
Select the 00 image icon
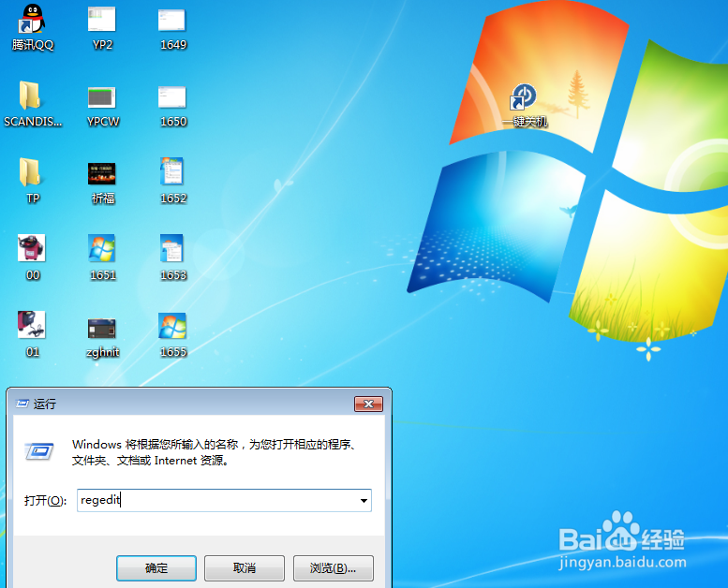[x=32, y=258]
